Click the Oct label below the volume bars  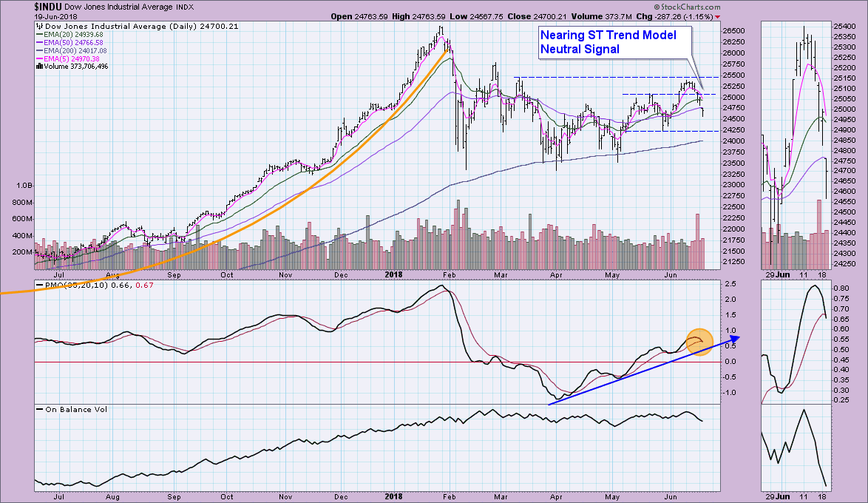[x=227, y=274]
